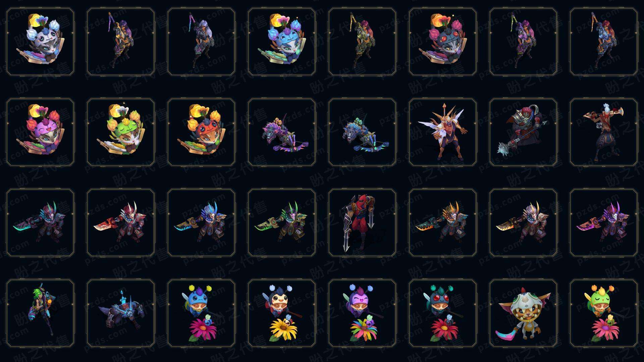
Task: Pick the blue bee-hat skin with pink flower
Action: pyautogui.click(x=201, y=313)
